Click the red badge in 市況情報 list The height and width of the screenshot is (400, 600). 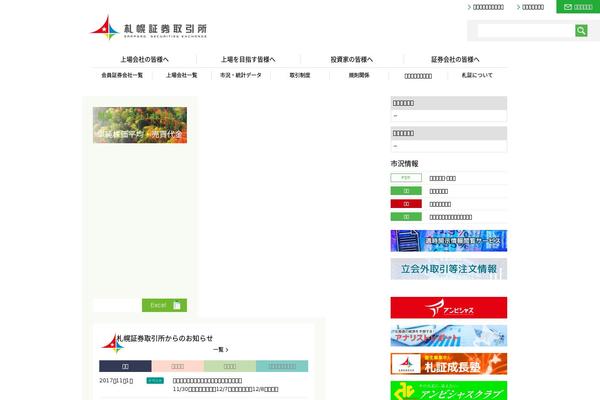(x=406, y=204)
